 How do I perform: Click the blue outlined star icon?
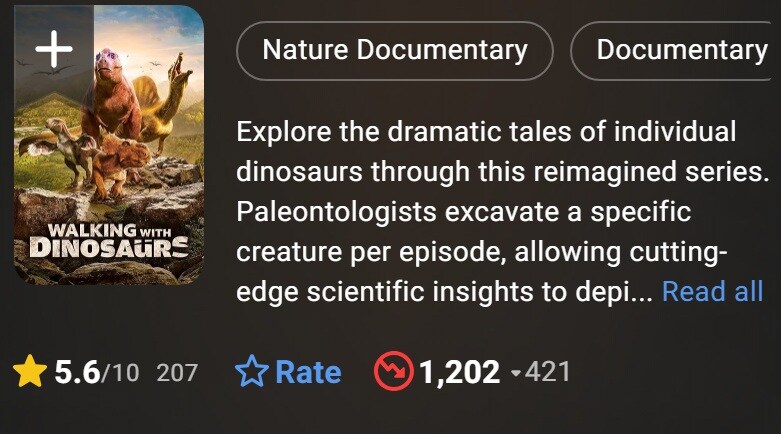coord(252,371)
